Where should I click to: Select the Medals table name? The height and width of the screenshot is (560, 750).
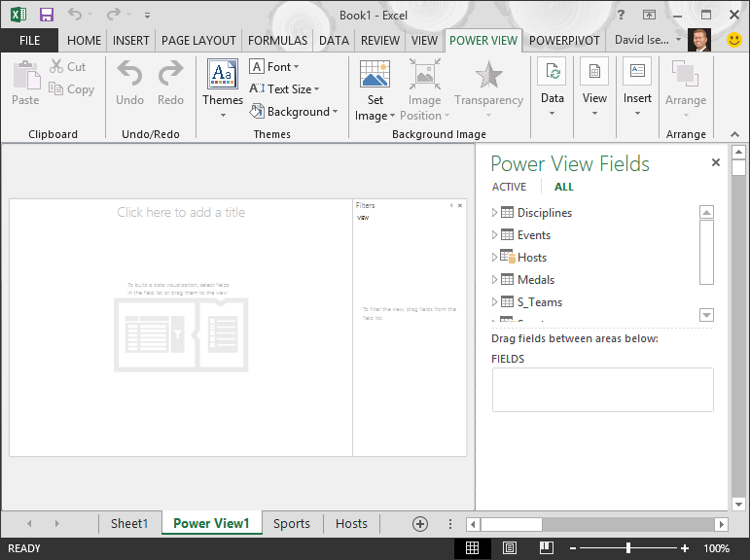click(x=536, y=280)
